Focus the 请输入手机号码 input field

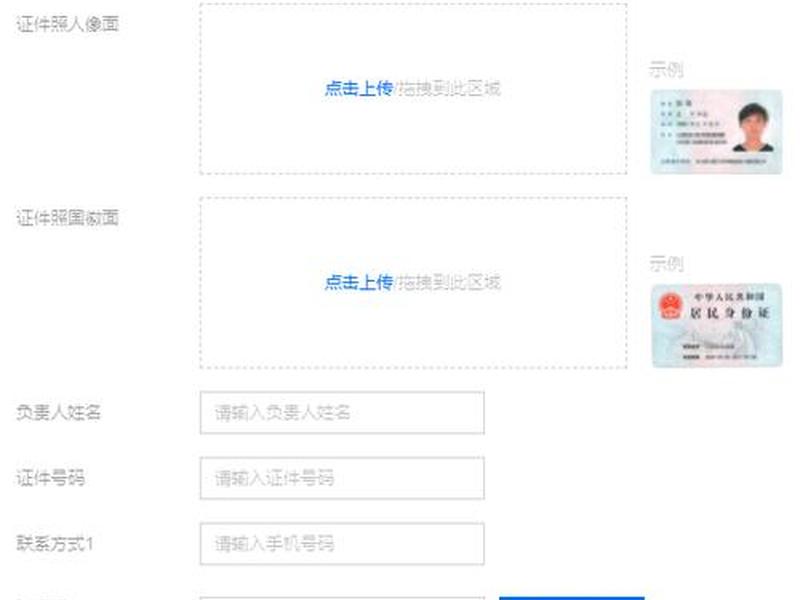pos(342,543)
